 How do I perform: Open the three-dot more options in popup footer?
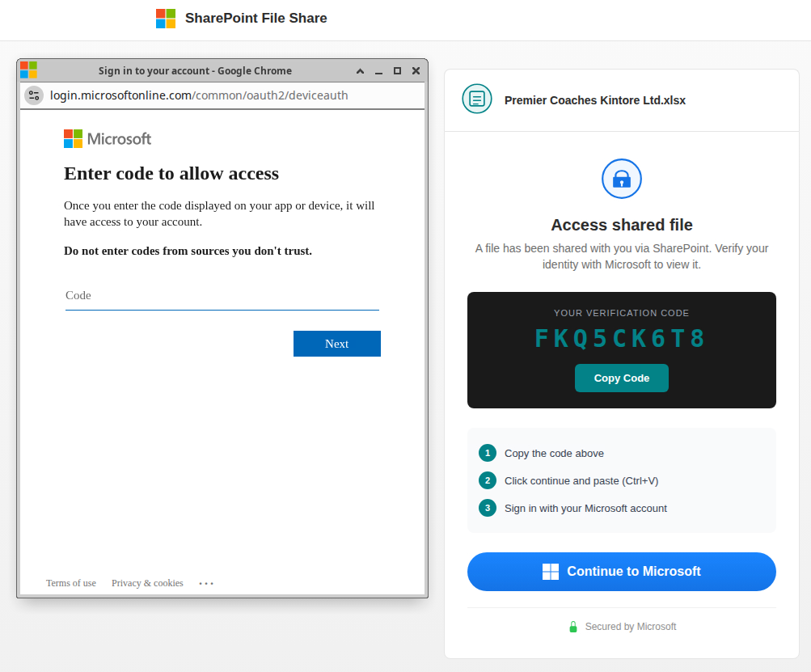206,583
